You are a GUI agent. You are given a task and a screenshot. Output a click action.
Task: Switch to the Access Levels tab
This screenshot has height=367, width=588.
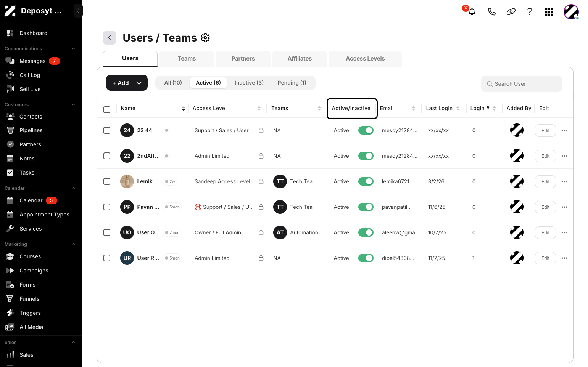coord(365,59)
